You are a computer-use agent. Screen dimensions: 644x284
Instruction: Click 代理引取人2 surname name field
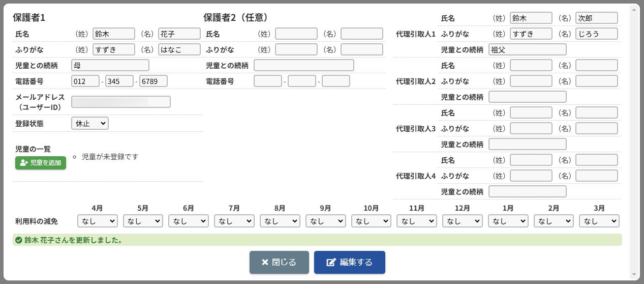point(531,65)
